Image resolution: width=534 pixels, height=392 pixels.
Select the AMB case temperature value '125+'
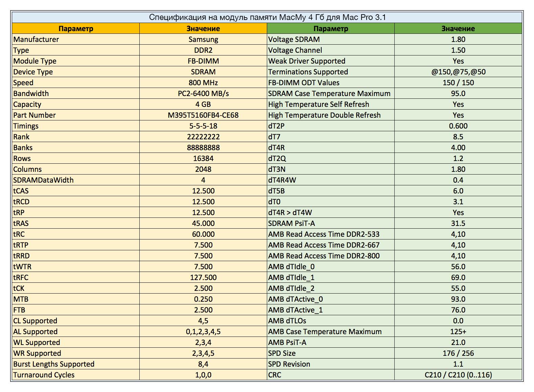tap(458, 331)
